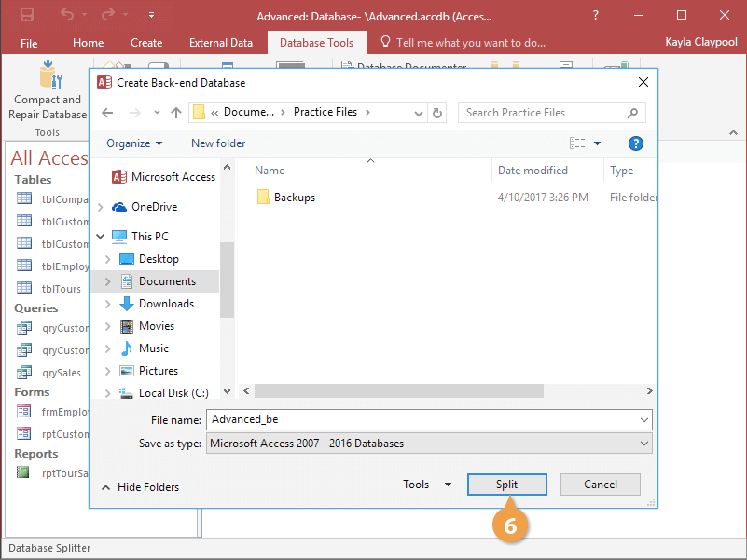Click the Docume... breadcrumb segment

click(249, 113)
